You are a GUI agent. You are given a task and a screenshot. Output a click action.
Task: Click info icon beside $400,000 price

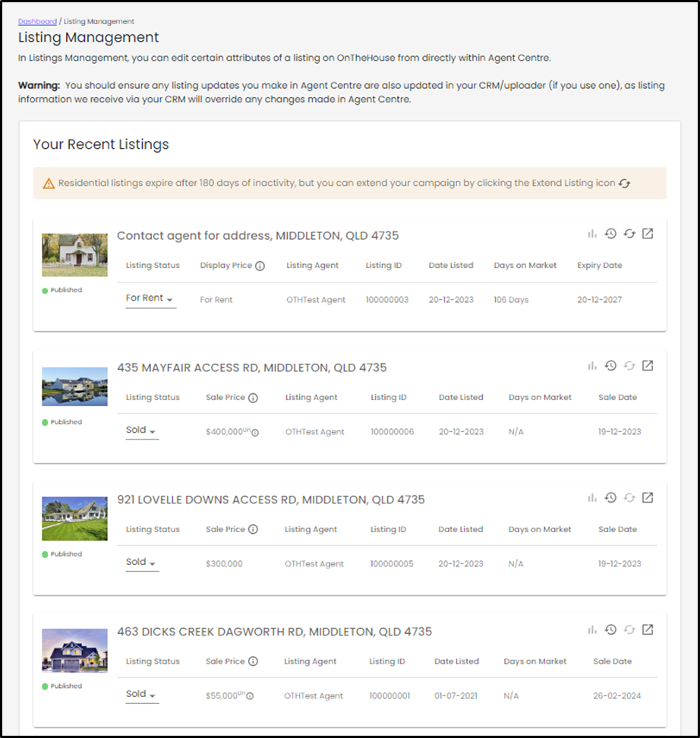click(255, 433)
